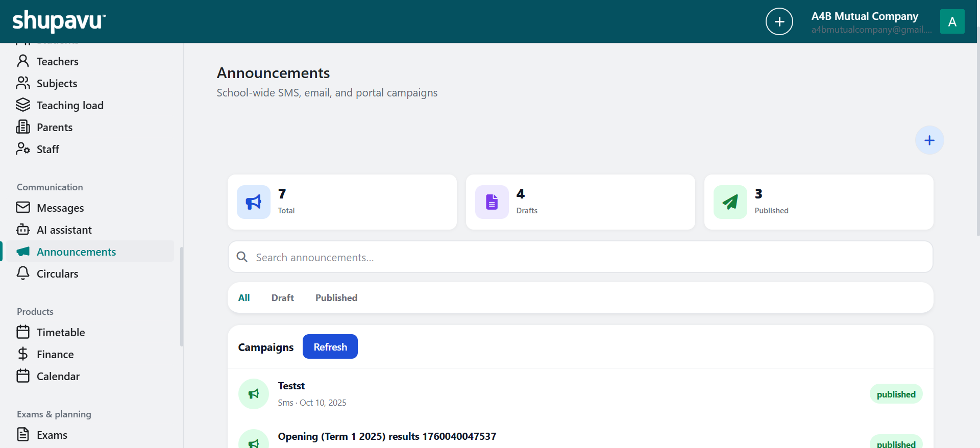Viewport: 980px width, 448px height.
Task: Open Timetable in the sidebar
Action: (x=61, y=333)
